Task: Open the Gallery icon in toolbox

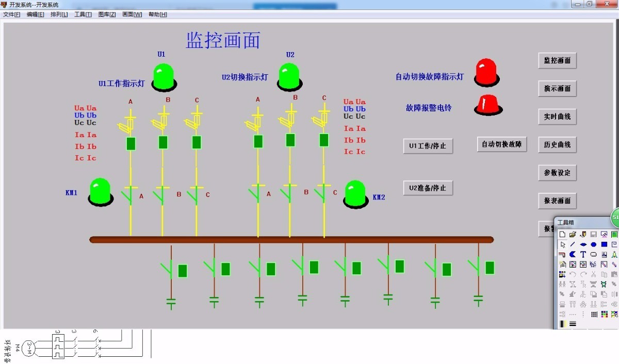Action: click(562, 274)
